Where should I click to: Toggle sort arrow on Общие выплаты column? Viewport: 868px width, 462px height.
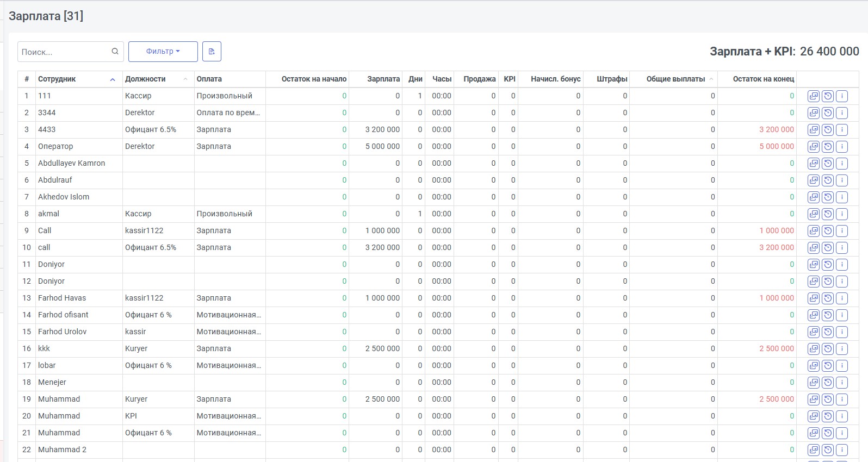click(x=711, y=79)
